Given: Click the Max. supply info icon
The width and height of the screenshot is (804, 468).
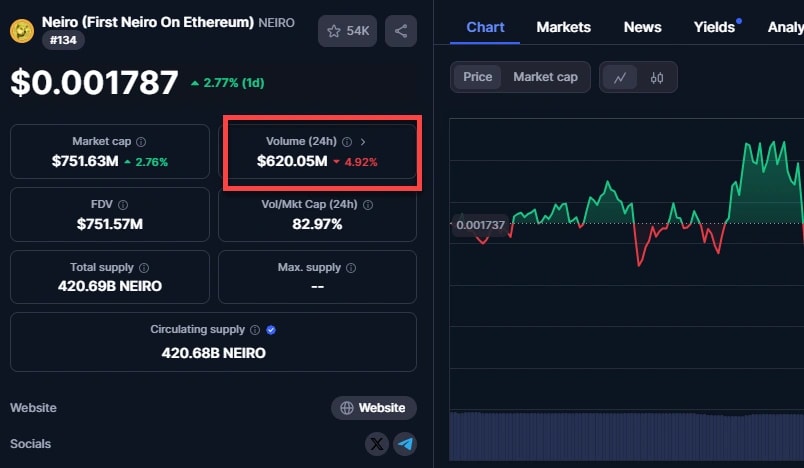Looking at the screenshot, I should [351, 268].
